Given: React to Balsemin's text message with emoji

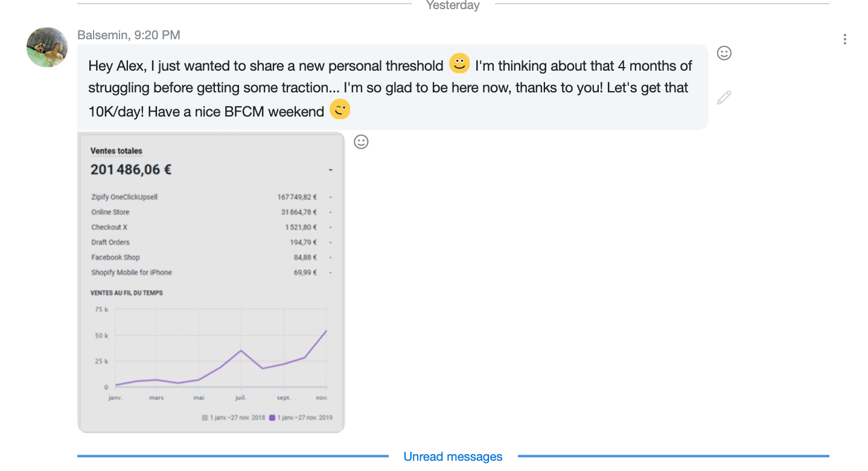Looking at the screenshot, I should 724,53.
